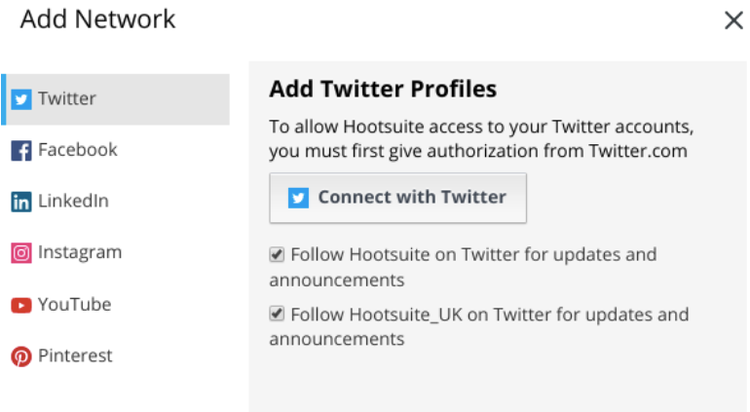Viewport: 750px width, 412px height.
Task: Click the Facebook logo icon
Action: 21,151
